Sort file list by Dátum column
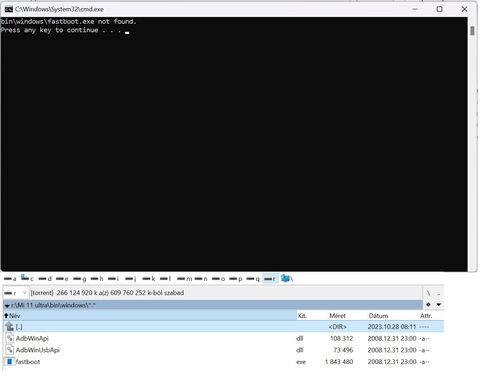The height and width of the screenshot is (376, 480). [378, 315]
